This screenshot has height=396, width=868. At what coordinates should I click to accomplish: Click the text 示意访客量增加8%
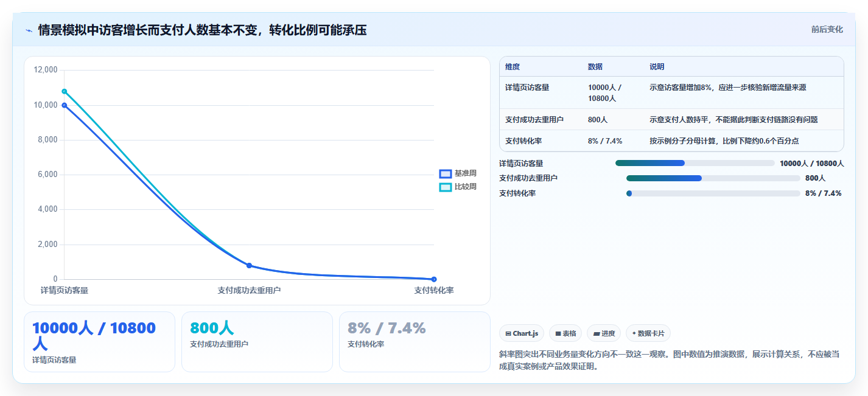(681, 88)
